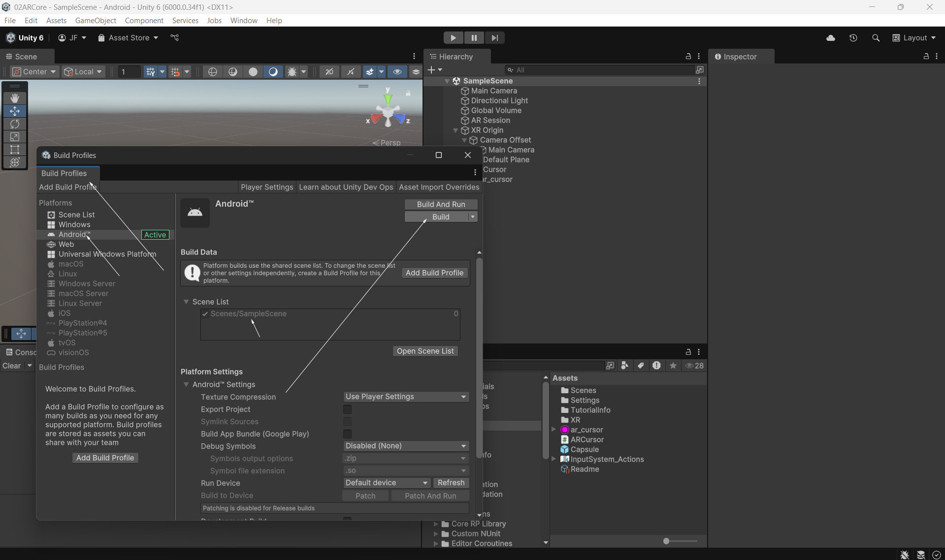Switch to the Inspector tab
This screenshot has width=945, height=560.
739,57
